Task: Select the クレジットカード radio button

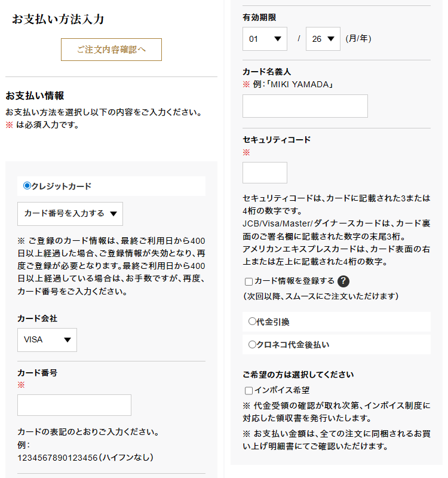Action: click(x=27, y=186)
